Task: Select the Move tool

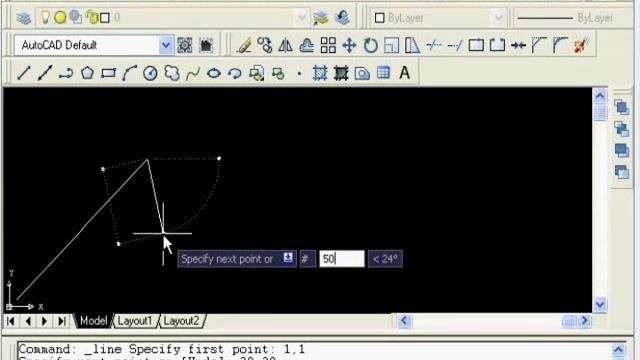Action: pos(349,45)
